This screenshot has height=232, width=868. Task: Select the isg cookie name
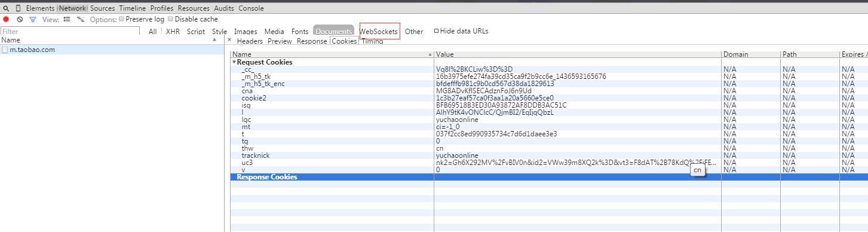[x=246, y=105]
